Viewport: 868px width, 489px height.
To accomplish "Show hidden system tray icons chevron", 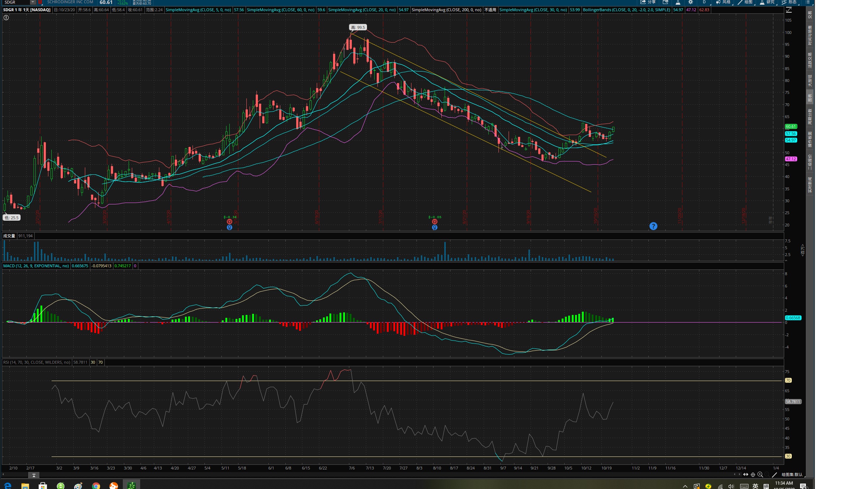I will [x=685, y=486].
